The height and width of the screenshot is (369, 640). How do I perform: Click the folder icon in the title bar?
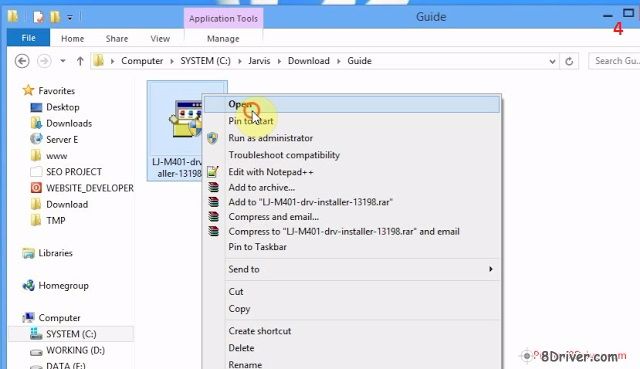click(13, 16)
